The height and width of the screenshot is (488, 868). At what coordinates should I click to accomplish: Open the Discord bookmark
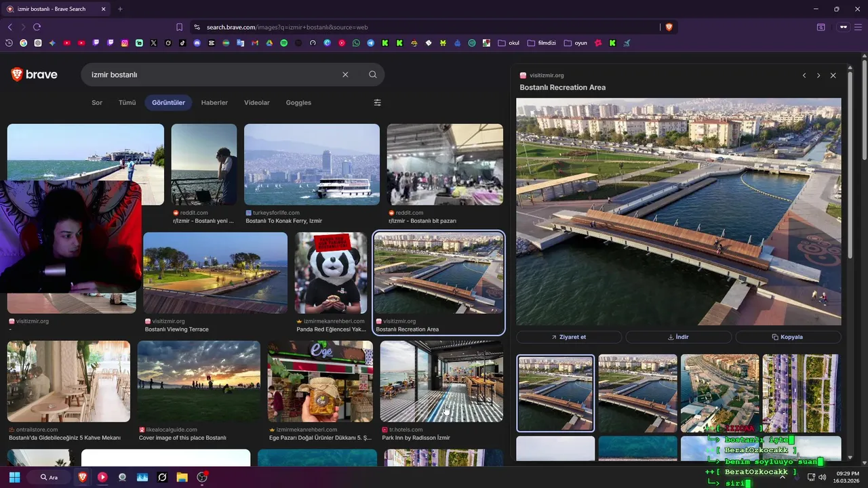coord(197,43)
